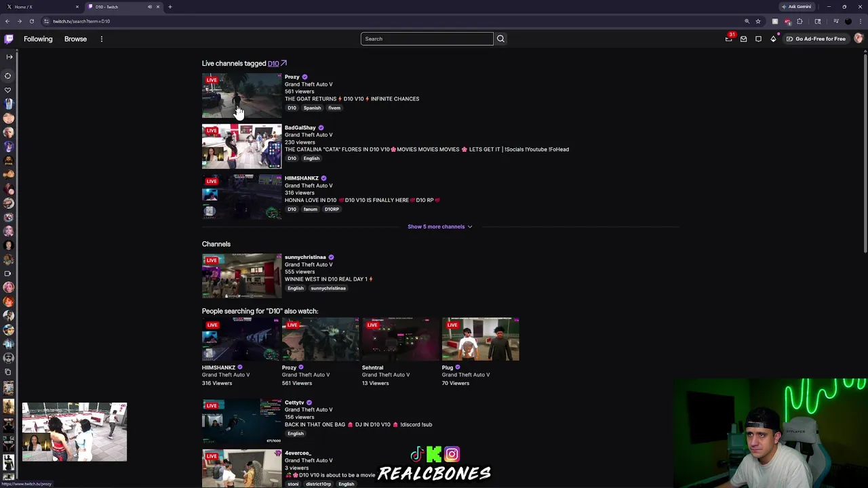Open Chrome three-dot menu
This screenshot has width=868, height=488.
coord(860,21)
